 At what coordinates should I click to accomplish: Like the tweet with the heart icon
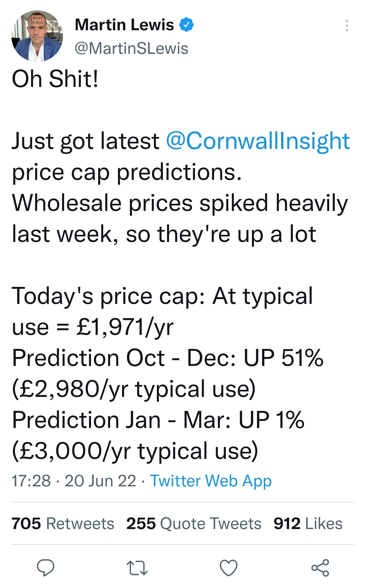[x=228, y=568]
